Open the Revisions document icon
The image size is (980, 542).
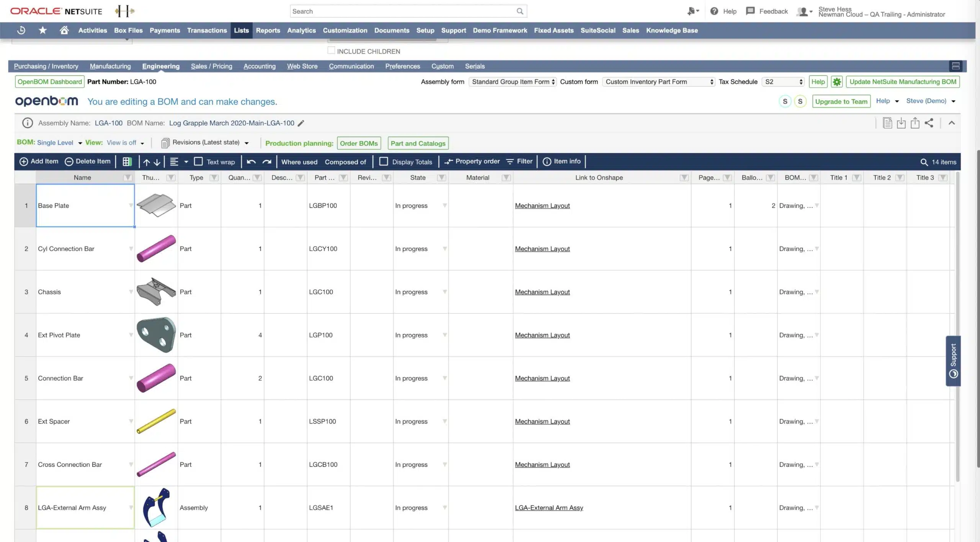tap(165, 143)
